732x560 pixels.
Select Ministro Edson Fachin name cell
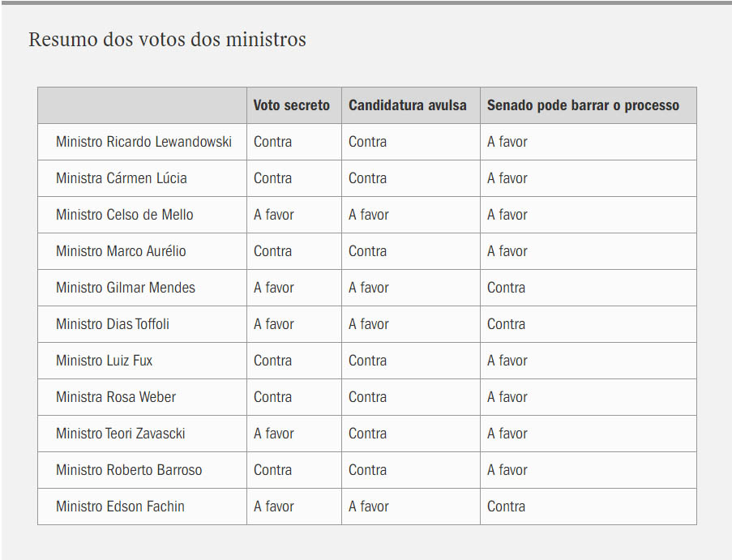coord(143,507)
